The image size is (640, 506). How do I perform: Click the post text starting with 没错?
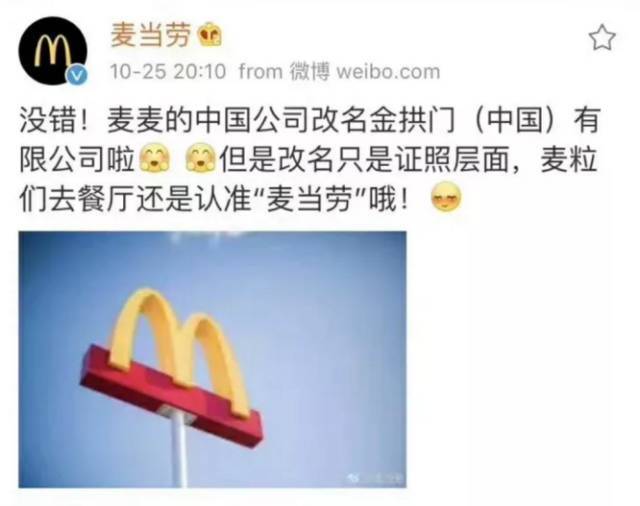click(309, 160)
